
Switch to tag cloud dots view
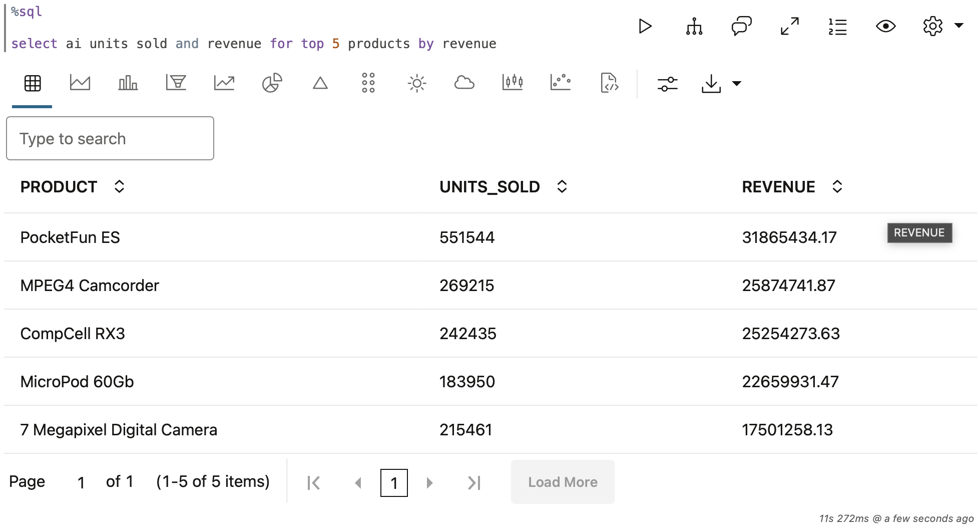(x=368, y=83)
